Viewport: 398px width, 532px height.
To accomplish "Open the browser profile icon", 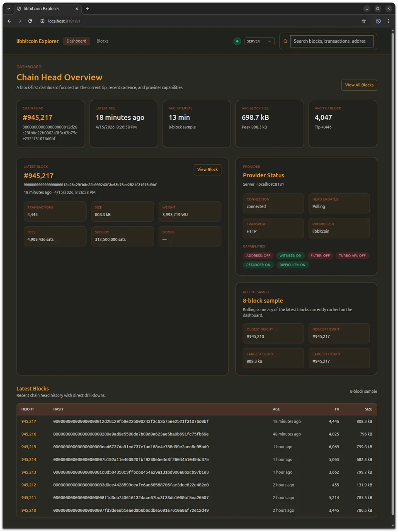I will 378,21.
